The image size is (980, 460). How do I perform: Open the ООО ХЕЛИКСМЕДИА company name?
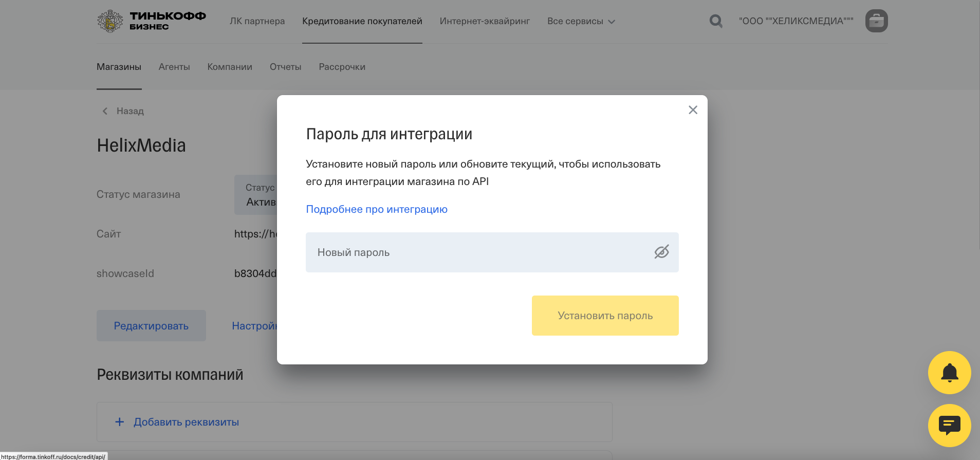[x=796, y=21]
